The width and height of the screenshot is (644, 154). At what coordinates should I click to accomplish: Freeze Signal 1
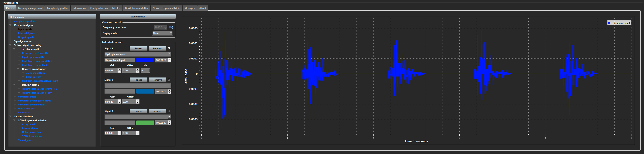(138, 48)
